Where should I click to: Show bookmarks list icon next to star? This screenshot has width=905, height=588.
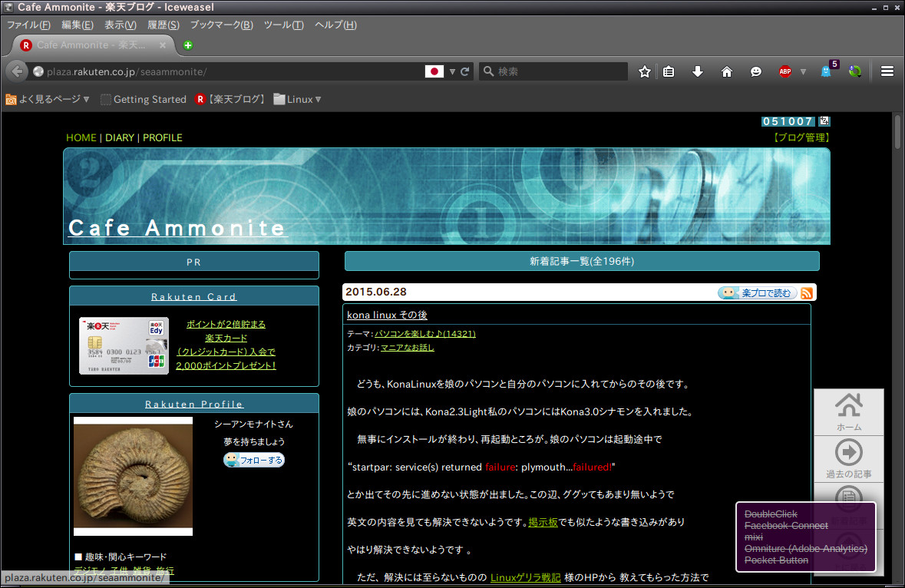click(669, 71)
